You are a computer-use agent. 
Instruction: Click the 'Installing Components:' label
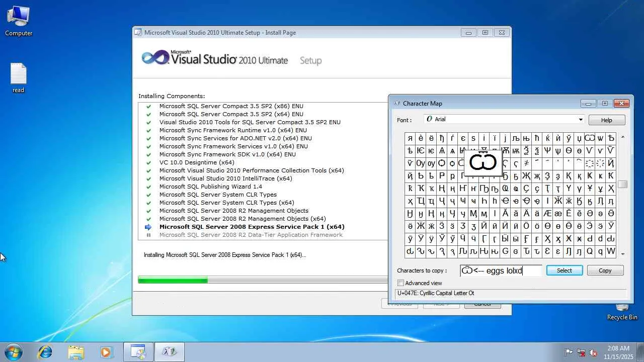[172, 96]
